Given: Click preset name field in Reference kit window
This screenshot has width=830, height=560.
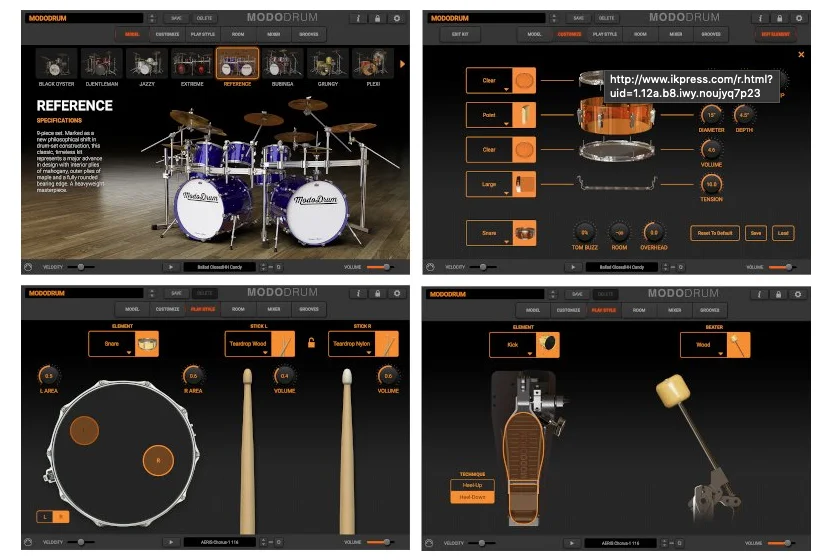Looking at the screenshot, I should click(84, 19).
